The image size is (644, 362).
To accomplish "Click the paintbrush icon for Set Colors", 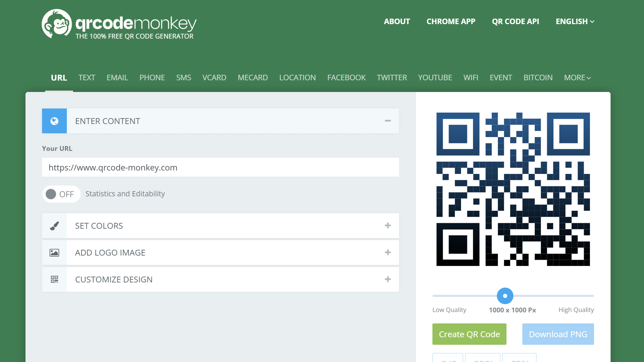I will pos(54,226).
